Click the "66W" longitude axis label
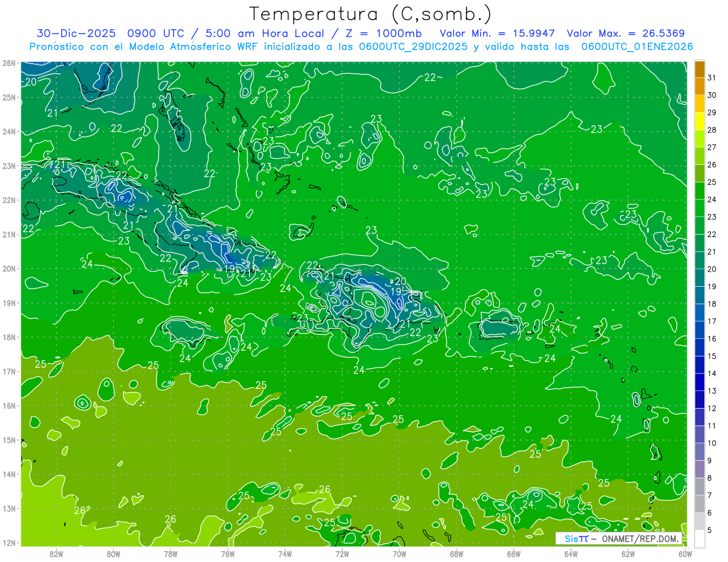The image size is (728, 562). click(x=514, y=554)
